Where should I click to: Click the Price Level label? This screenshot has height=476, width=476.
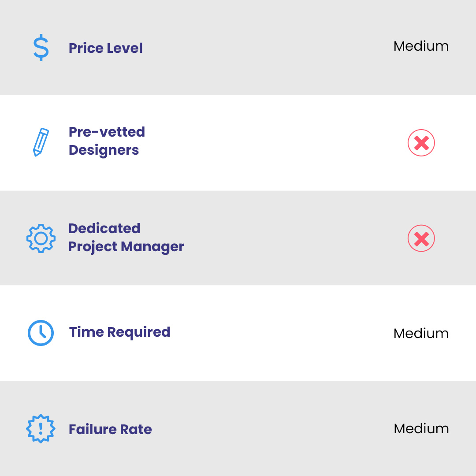click(x=105, y=48)
